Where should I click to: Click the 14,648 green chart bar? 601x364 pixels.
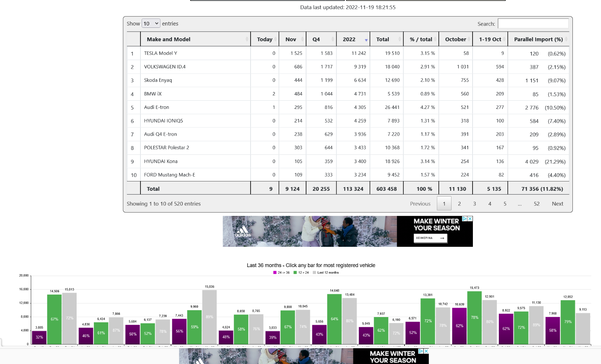334,319
